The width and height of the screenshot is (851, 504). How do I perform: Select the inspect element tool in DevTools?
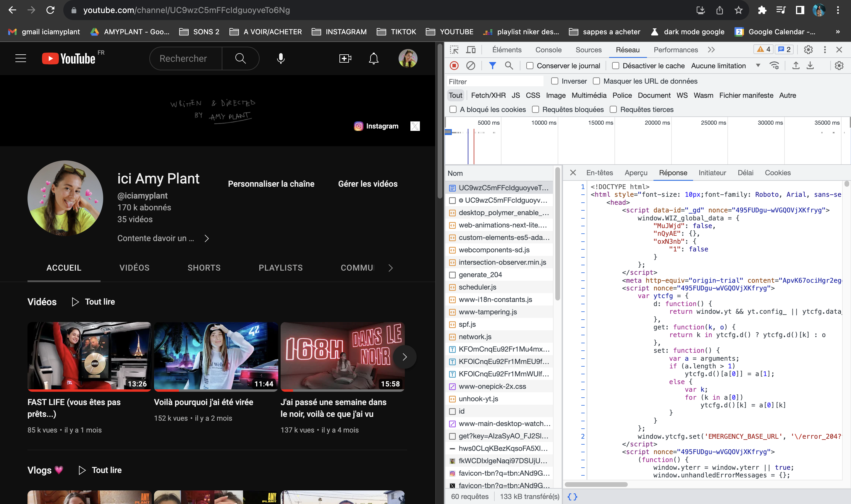(454, 50)
